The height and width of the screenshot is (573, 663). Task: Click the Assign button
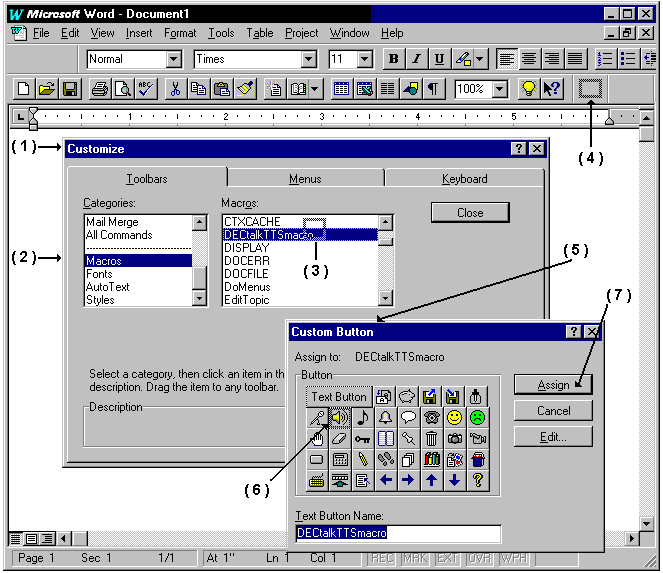tap(553, 385)
